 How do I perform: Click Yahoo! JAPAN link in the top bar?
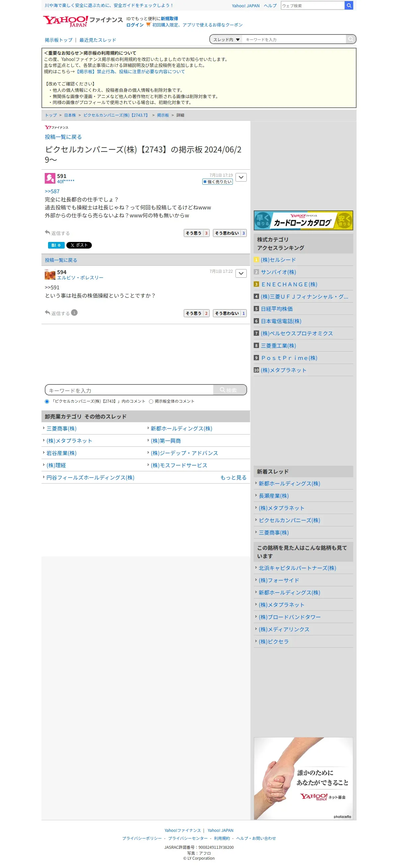click(x=245, y=6)
